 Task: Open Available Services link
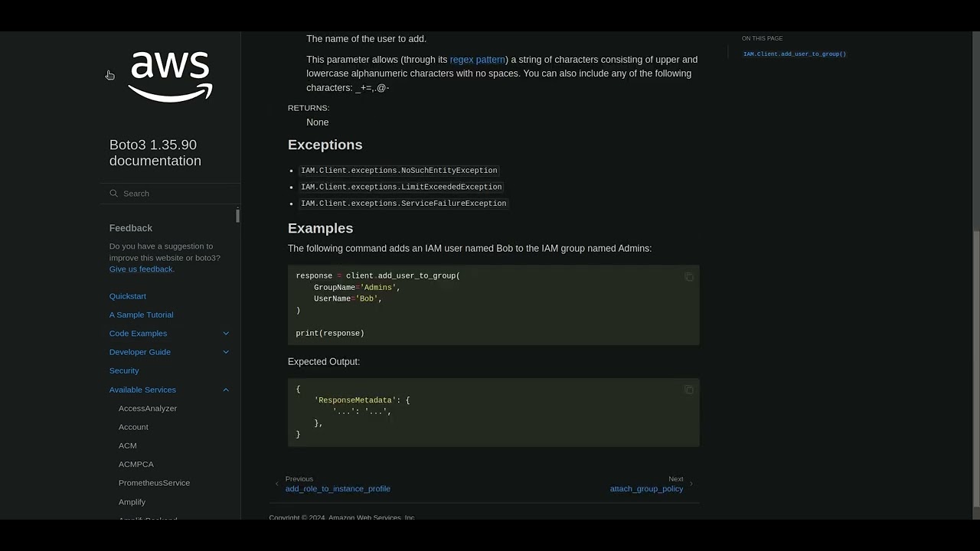[x=142, y=390]
